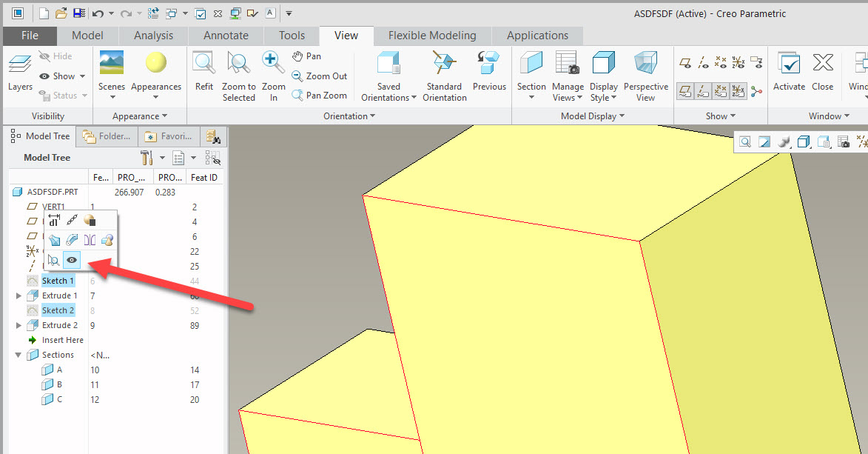This screenshot has height=454, width=868.
Task: Toggle visibility with the eye icon in mini toolbar
Action: (x=71, y=260)
